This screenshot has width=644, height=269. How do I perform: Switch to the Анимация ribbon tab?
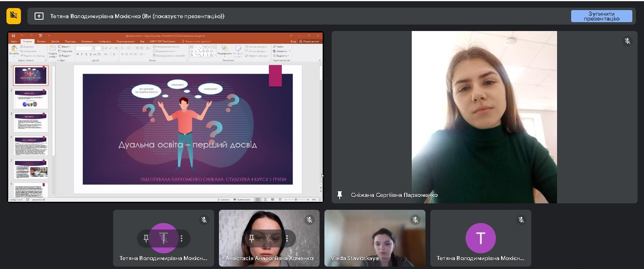(x=87, y=41)
